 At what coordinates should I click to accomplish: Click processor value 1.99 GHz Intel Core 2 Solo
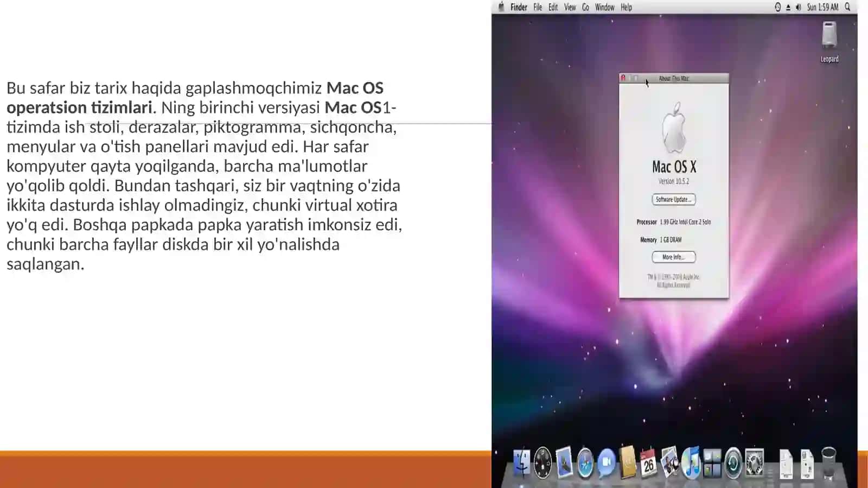pyautogui.click(x=685, y=222)
